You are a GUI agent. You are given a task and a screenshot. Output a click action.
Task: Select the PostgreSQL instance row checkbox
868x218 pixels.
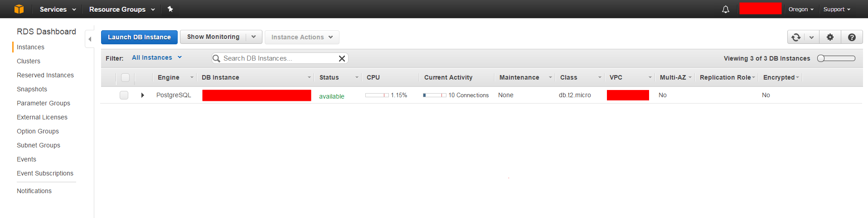click(124, 95)
